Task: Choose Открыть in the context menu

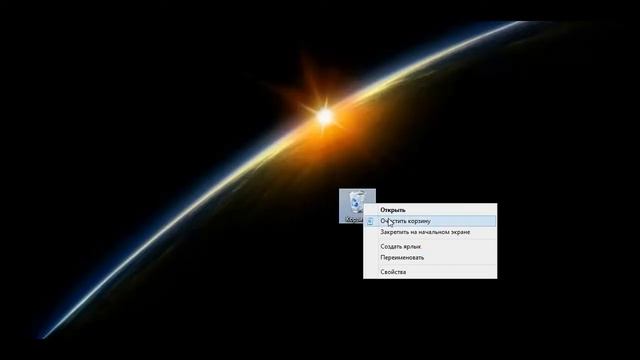Action: pos(430,210)
